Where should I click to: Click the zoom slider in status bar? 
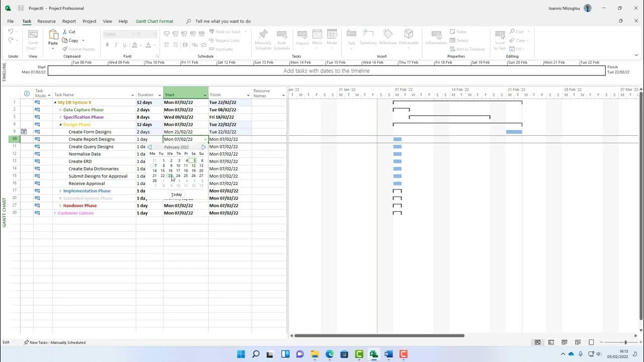(625, 342)
